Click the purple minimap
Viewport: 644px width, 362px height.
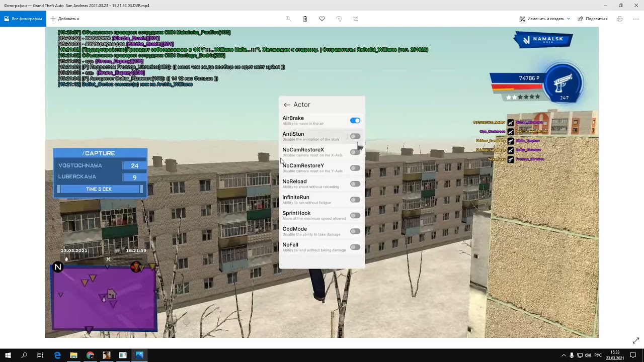coord(104,298)
